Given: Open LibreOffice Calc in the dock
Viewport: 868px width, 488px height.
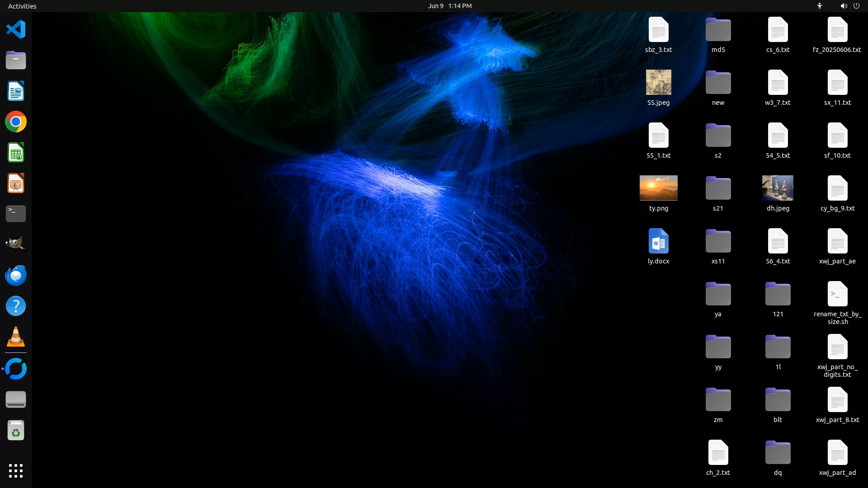Looking at the screenshot, I should click(16, 153).
